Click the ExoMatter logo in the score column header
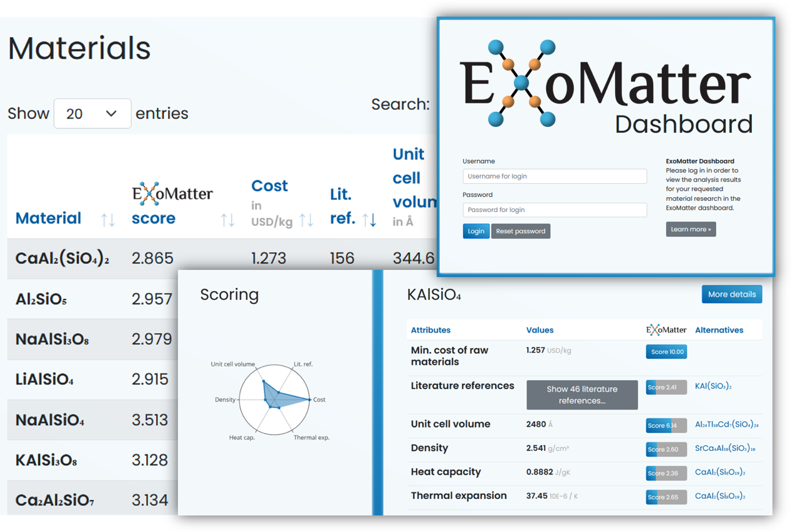The width and height of the screenshot is (792, 532). [x=173, y=193]
